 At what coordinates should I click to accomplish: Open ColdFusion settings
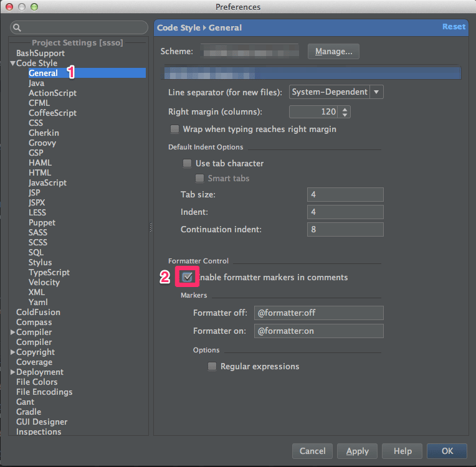(38, 312)
